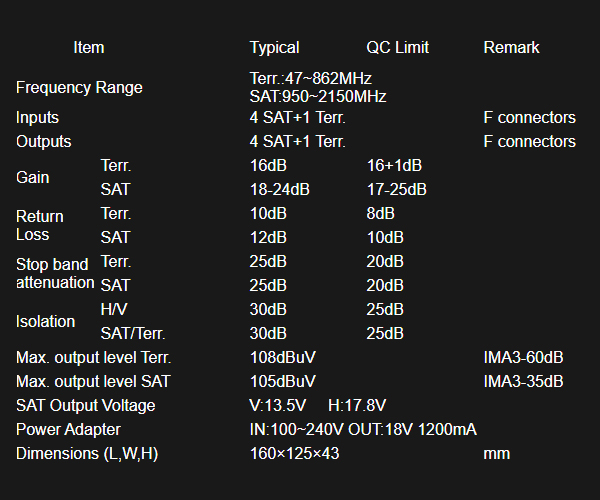Select the "H/V" isolation sub-label
Viewport: 600px width, 500px height.
click(115, 309)
